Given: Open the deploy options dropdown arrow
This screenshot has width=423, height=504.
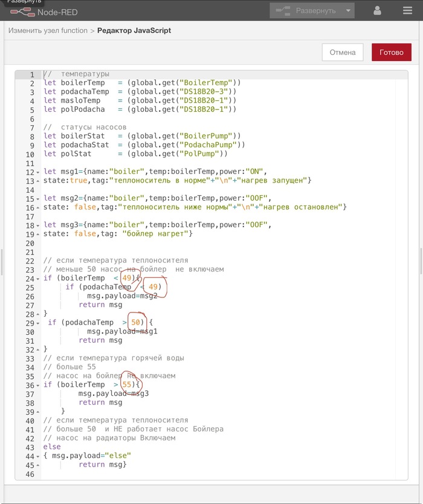Looking at the screenshot, I should 348,11.
